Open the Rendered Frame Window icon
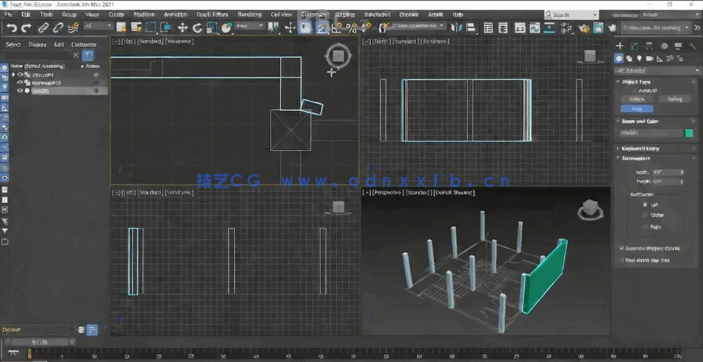 pos(598,28)
